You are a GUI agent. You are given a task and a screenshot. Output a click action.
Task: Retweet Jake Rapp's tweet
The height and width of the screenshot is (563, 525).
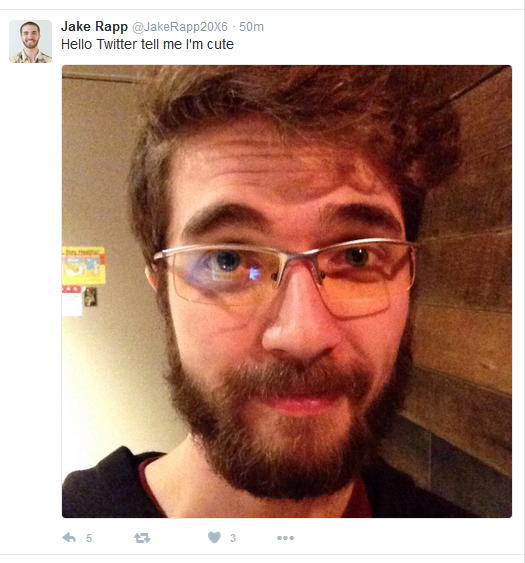[142, 538]
